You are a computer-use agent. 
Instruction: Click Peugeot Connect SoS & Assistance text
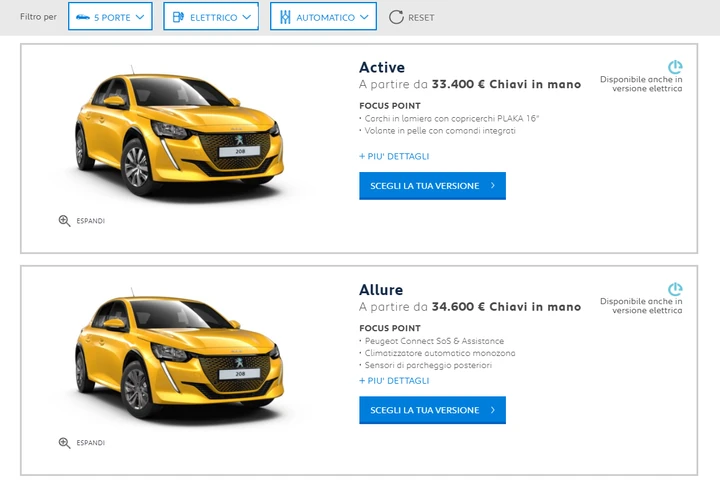pos(434,341)
